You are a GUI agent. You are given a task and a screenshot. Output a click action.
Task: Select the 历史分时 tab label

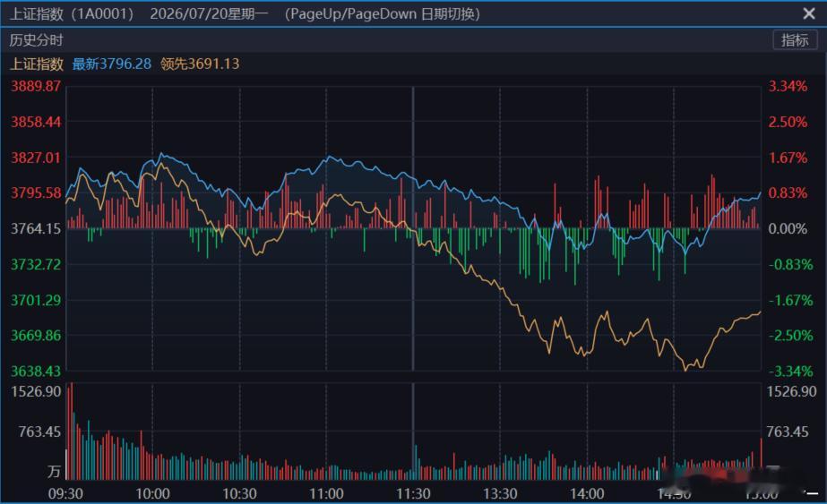tap(37, 40)
